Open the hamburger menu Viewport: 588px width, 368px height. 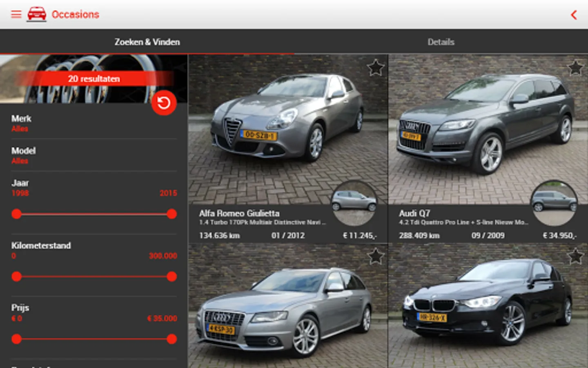click(16, 14)
